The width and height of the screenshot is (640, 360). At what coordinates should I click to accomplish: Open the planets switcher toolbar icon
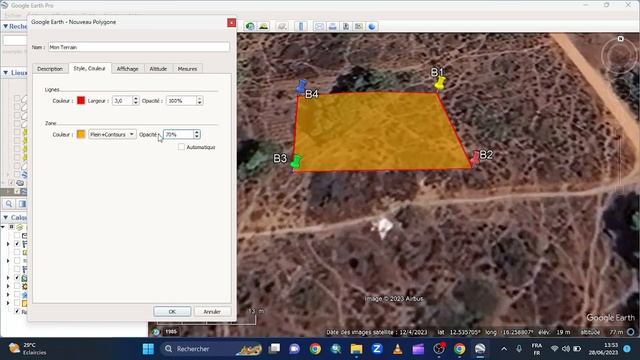pyautogui.click(x=282, y=27)
